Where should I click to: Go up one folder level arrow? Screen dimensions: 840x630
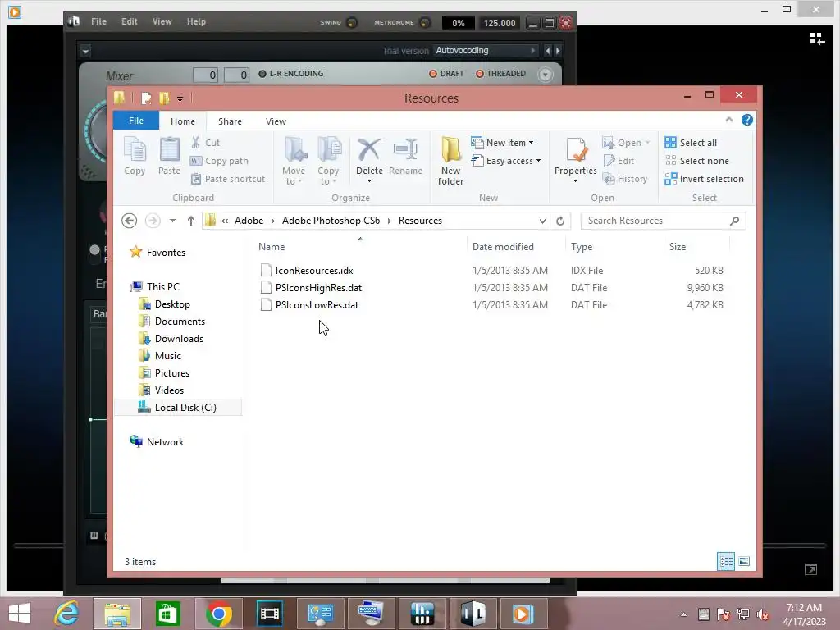click(190, 221)
